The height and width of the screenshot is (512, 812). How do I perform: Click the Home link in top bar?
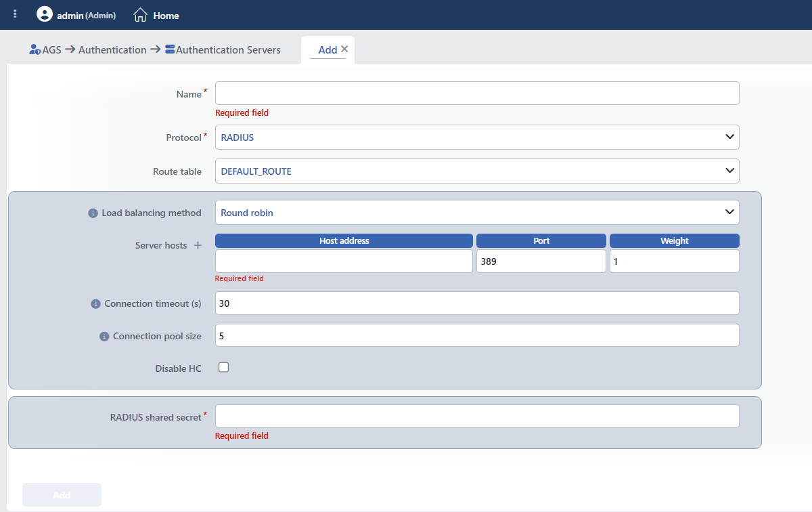pyautogui.click(x=166, y=15)
